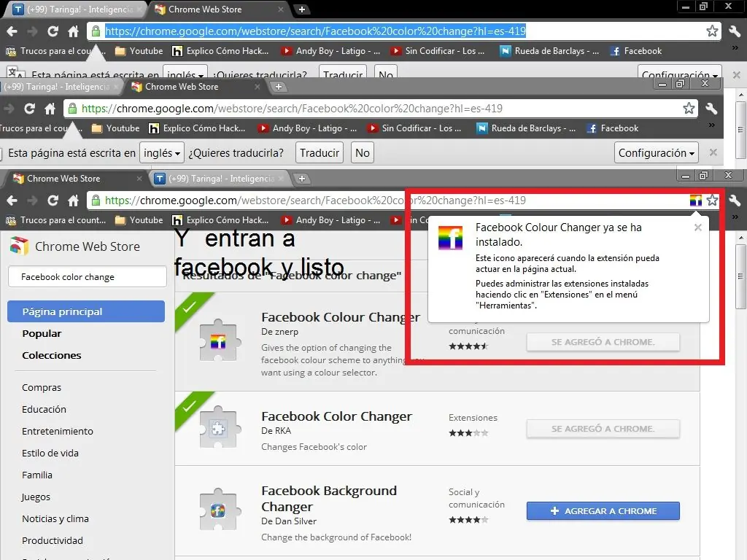Image resolution: width=747 pixels, height=560 pixels.
Task: Open Configuración dropdown in translate bar
Action: click(x=656, y=153)
